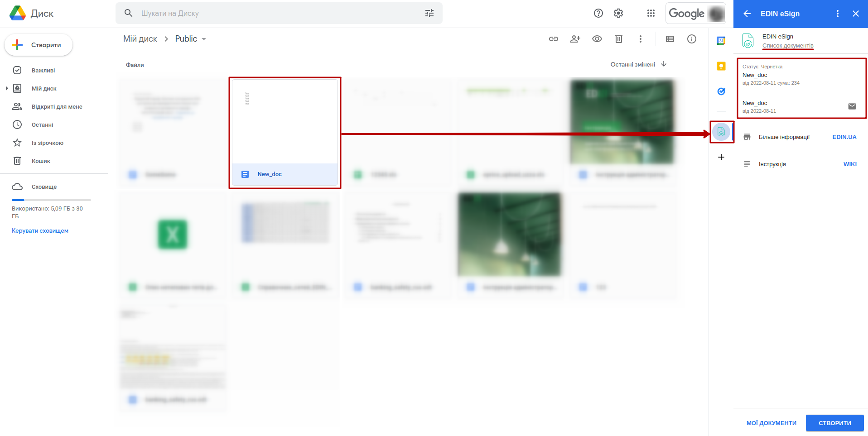Click the Інструкція lines icon

click(747, 164)
